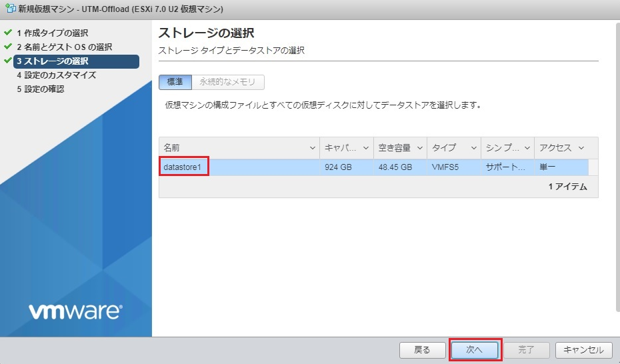Open the キャパシティ column dropdown arrow
The image size is (620, 364).
pyautogui.click(x=367, y=148)
